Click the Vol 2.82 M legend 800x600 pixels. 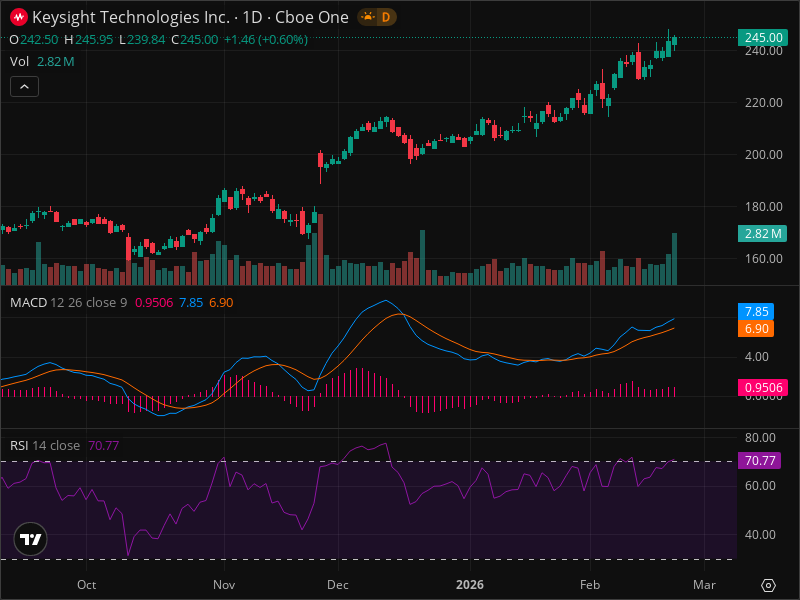(42, 62)
